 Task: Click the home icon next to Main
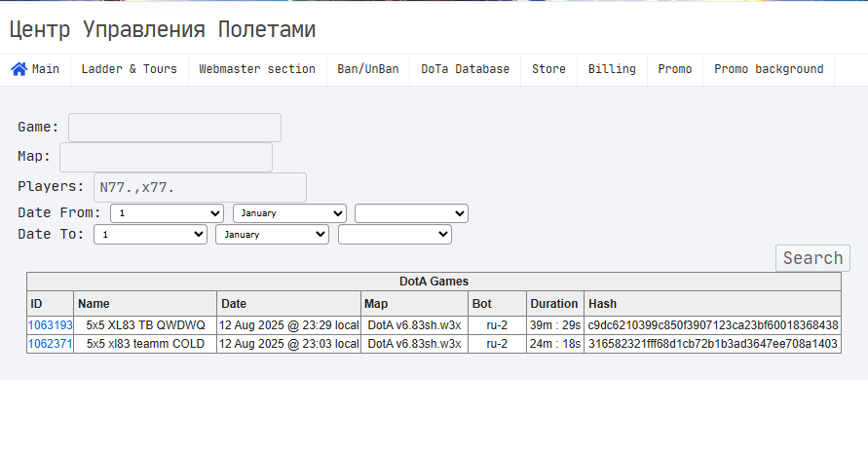[x=19, y=69]
